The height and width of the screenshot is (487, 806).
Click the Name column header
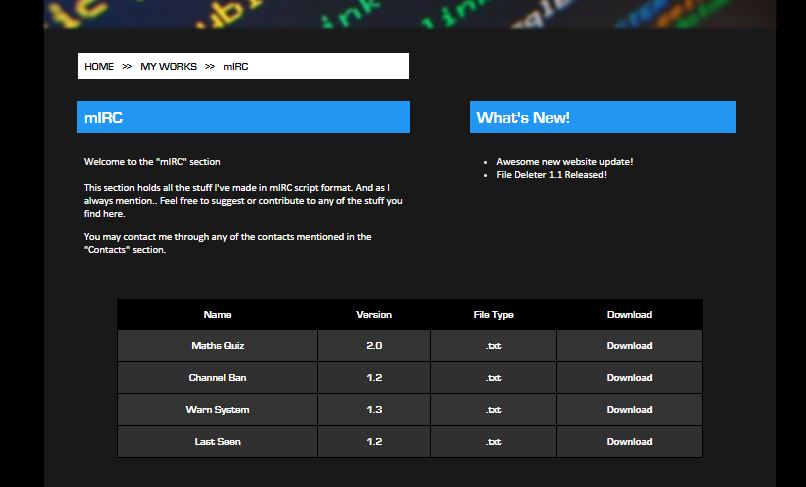click(x=217, y=314)
